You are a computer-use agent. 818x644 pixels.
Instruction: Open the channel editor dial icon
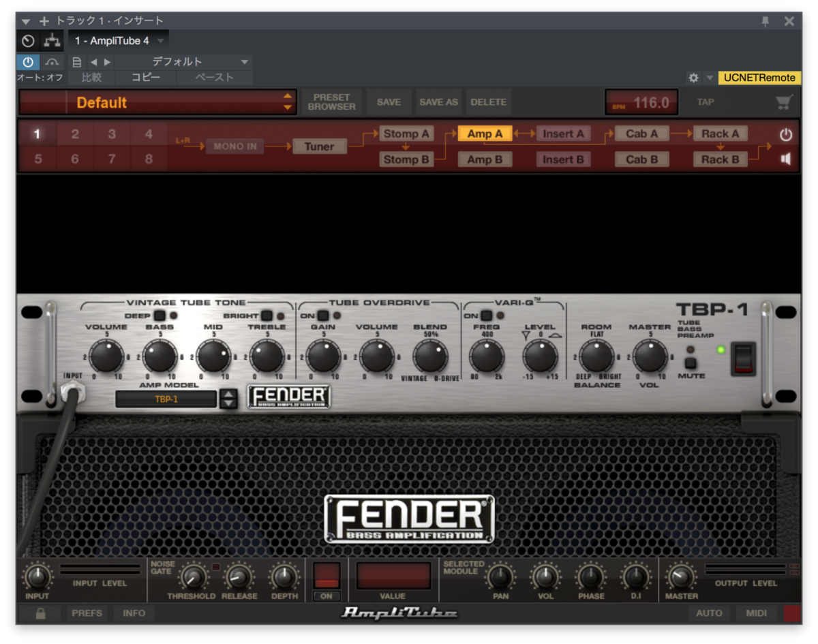point(28,41)
